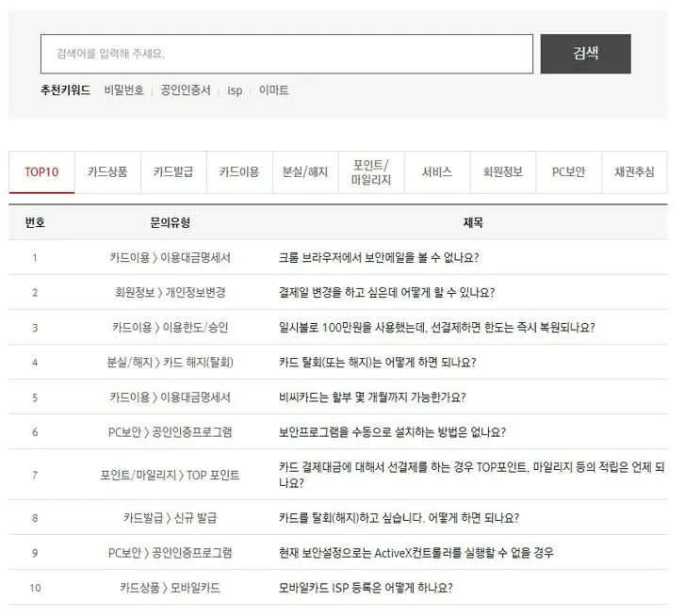The image size is (685, 616).
Task: Open question about 일시불 100만원 선결제 한도
Action: click(436, 328)
